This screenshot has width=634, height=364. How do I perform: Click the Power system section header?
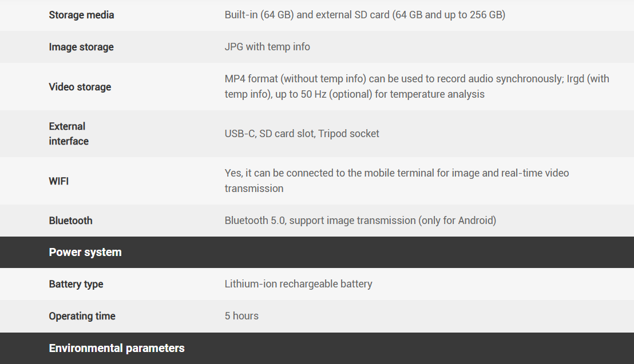click(85, 252)
